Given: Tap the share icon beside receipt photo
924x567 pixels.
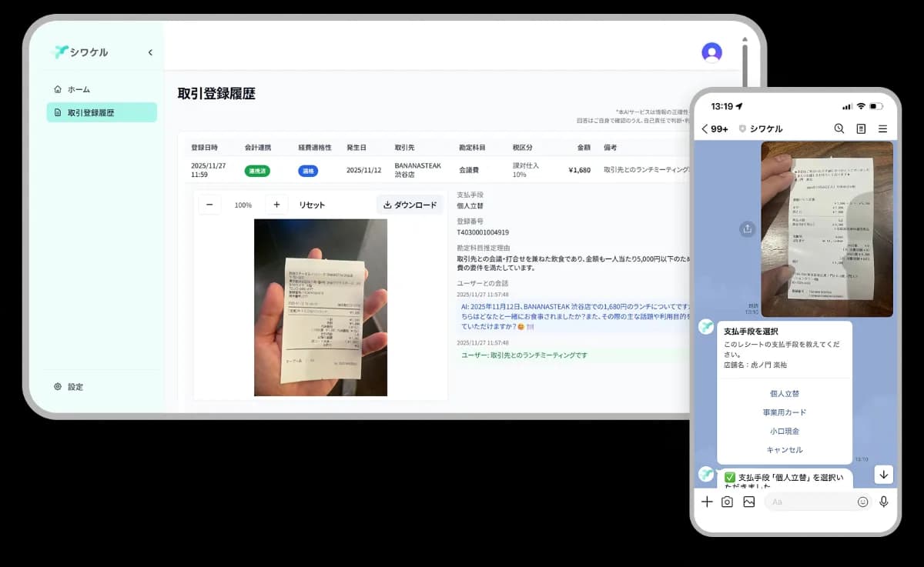Looking at the screenshot, I should (x=746, y=228).
